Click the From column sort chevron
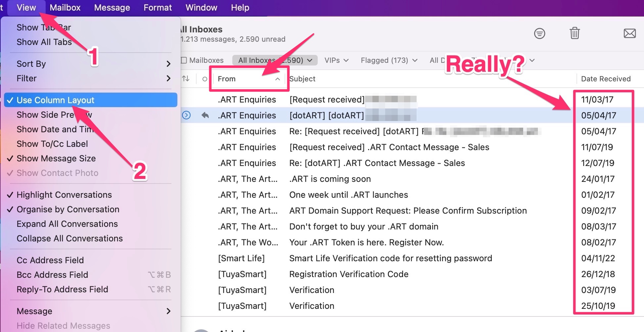644x332 pixels. [x=278, y=79]
